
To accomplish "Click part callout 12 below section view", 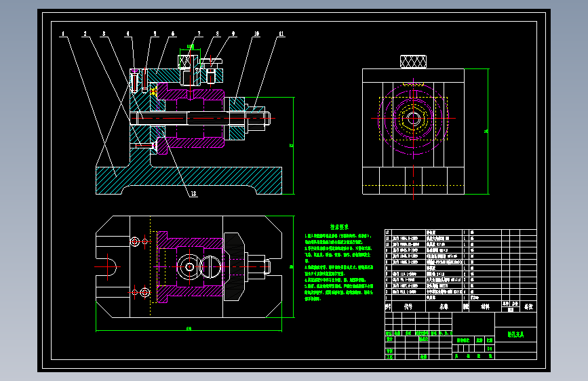I will click(x=193, y=194).
